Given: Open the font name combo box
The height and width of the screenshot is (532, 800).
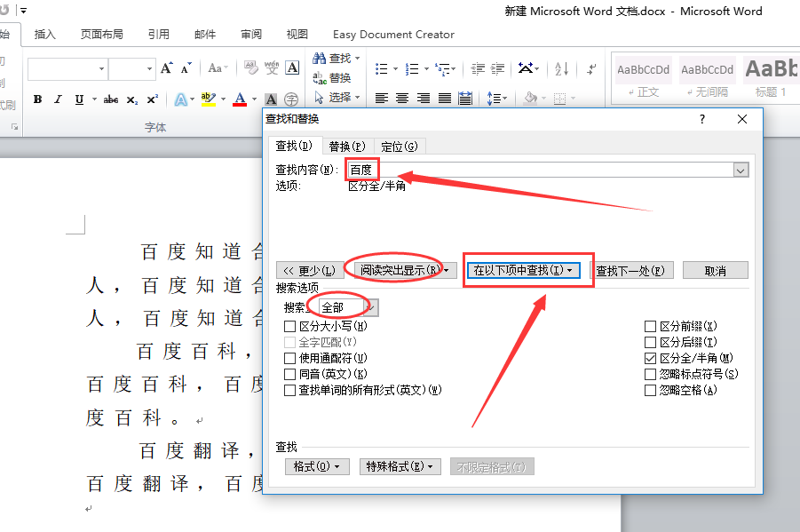Looking at the screenshot, I should [x=67, y=69].
